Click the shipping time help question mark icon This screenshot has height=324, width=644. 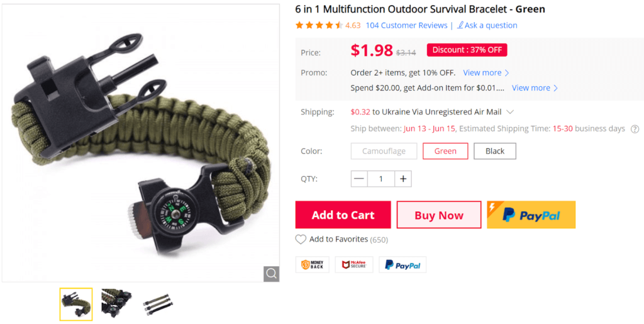[x=635, y=129]
